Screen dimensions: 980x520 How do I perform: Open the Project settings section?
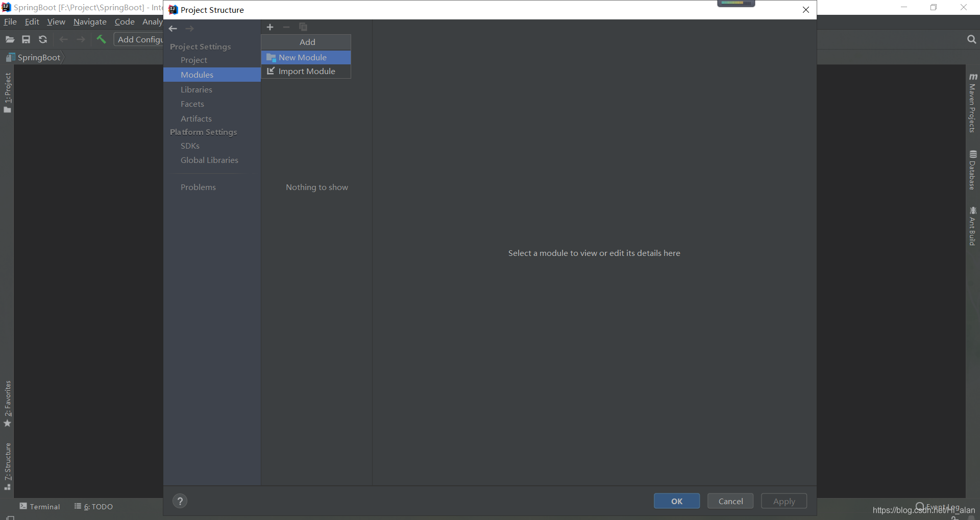(x=193, y=60)
